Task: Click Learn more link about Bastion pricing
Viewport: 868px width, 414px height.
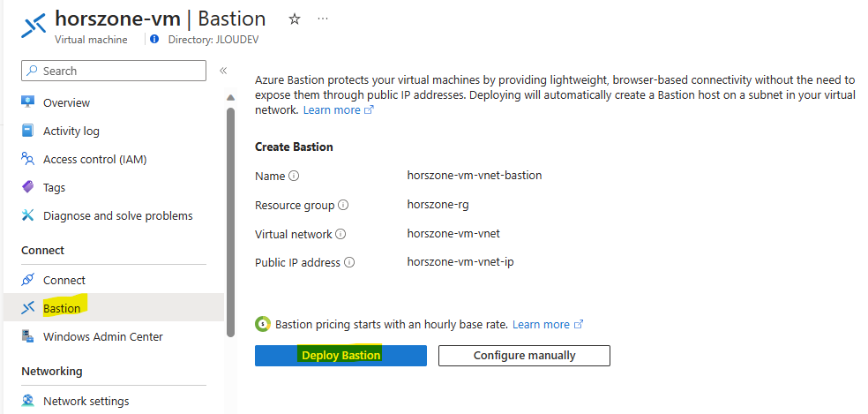Action: [x=548, y=324]
